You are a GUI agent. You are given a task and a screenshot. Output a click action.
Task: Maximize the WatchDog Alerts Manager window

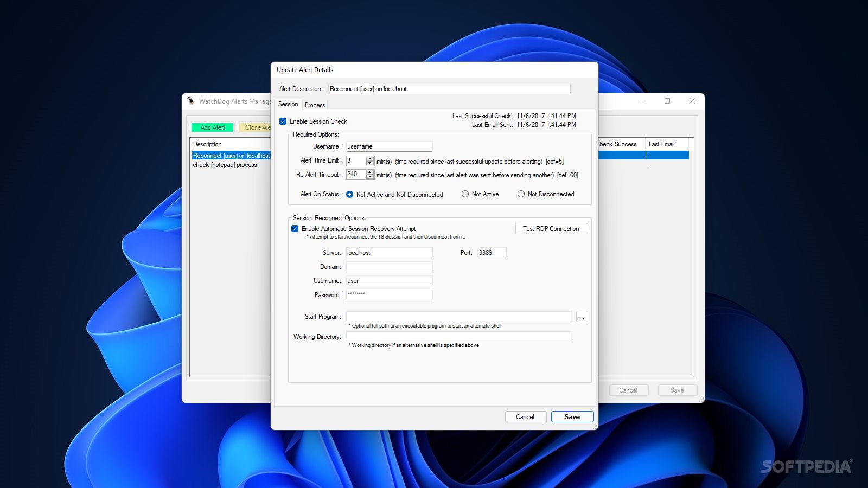click(667, 101)
